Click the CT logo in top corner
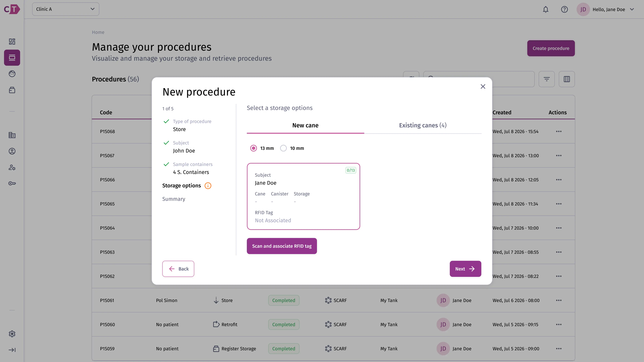644x362 pixels. pyautogui.click(x=12, y=9)
